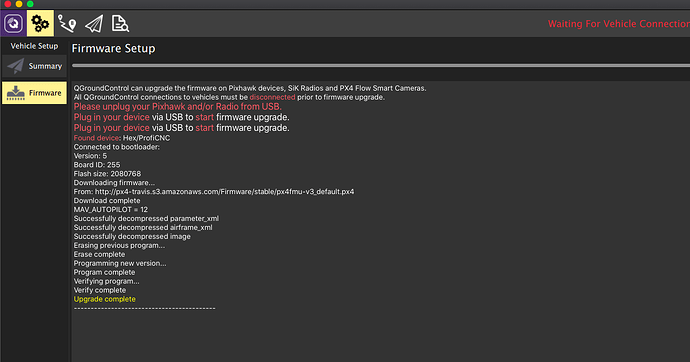Click the 'Found device: Hex/ProfiCNC' log line

tap(122, 138)
